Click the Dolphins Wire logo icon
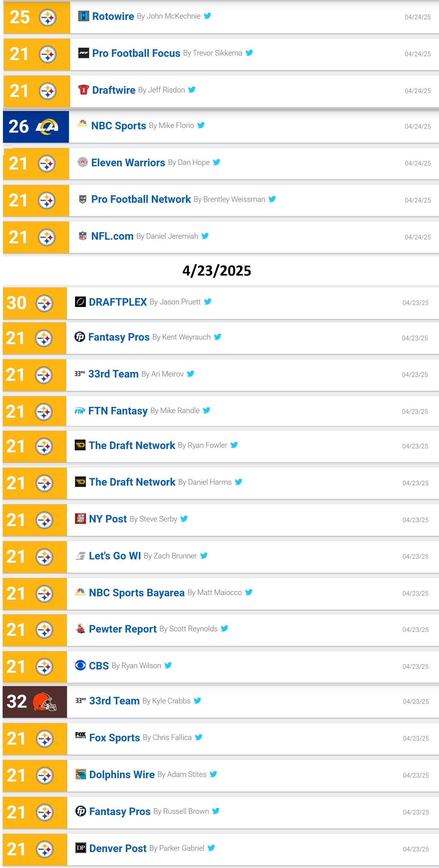This screenshot has height=868, width=439. 81,774
